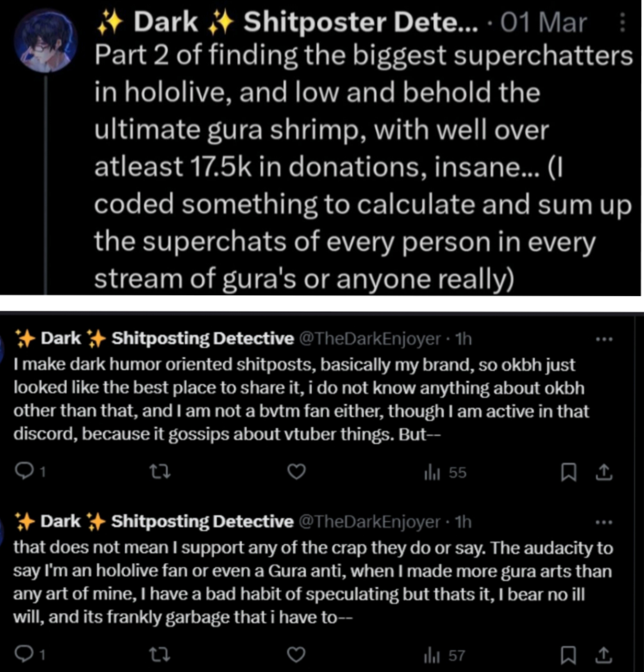Viewport: 644px width, 672px height.
Task: Repost the "that does not mean" tweet
Action: tap(161, 655)
